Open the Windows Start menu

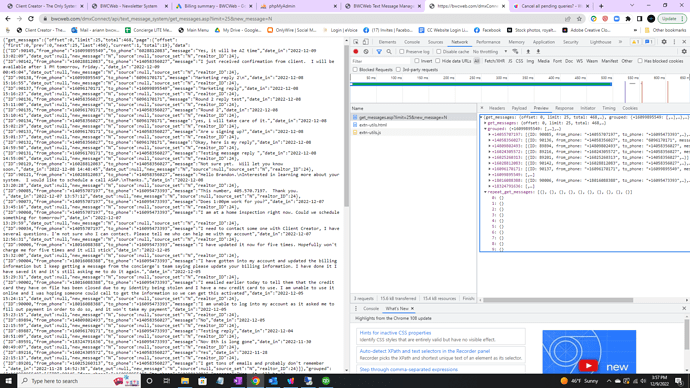[8, 381]
